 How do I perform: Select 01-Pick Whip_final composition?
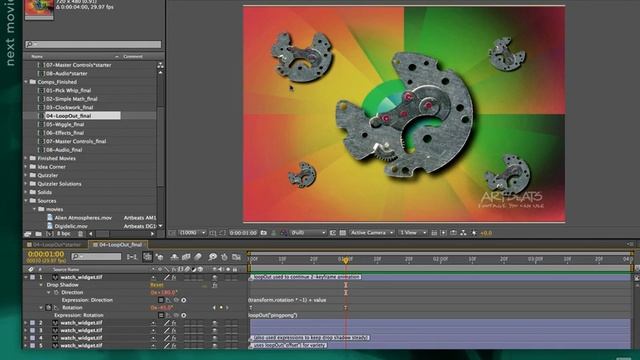click(x=69, y=91)
